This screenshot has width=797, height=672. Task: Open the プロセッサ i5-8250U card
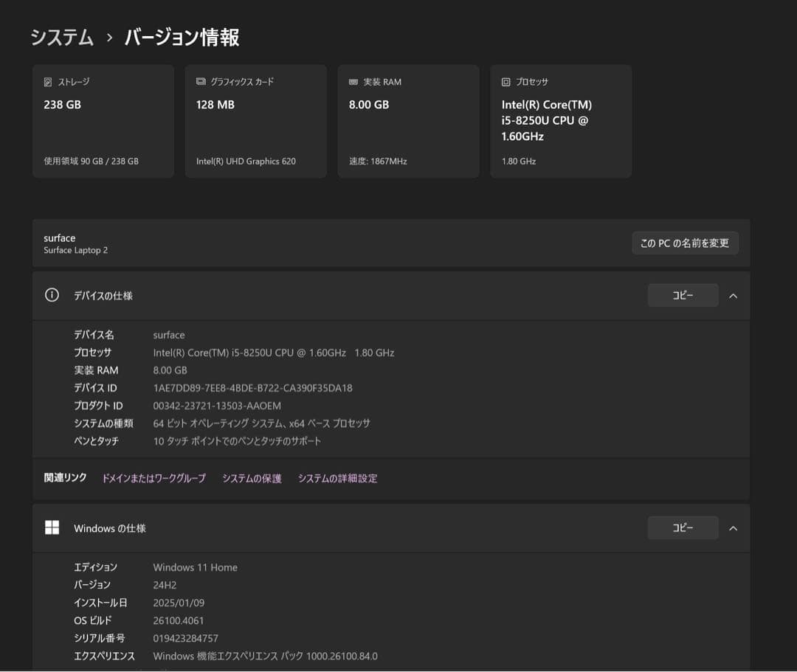coord(561,121)
